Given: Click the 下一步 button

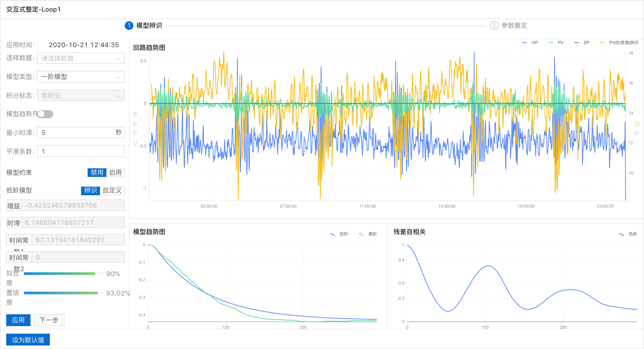Looking at the screenshot, I should point(49,320).
